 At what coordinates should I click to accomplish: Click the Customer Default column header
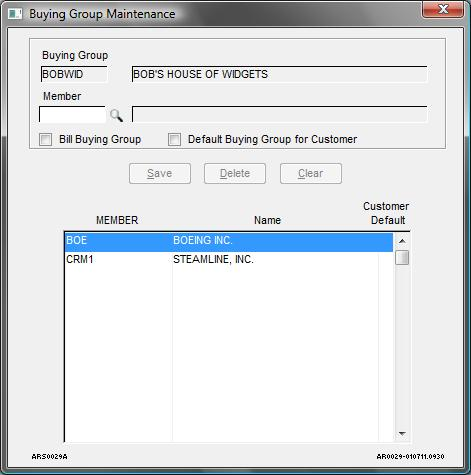[387, 213]
